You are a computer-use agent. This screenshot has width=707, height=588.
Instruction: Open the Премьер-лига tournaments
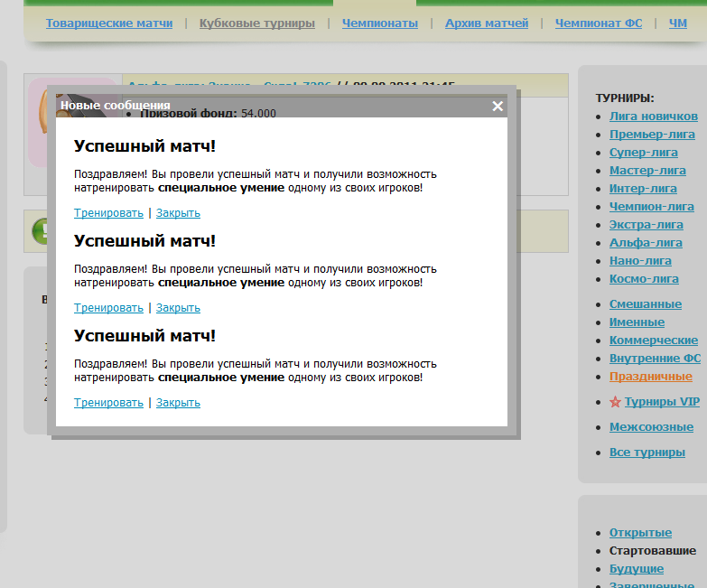pos(652,135)
